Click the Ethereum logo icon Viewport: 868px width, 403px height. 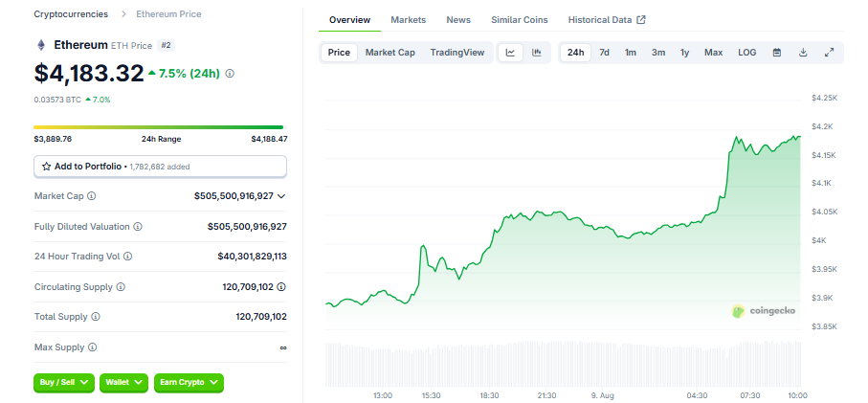[x=41, y=45]
